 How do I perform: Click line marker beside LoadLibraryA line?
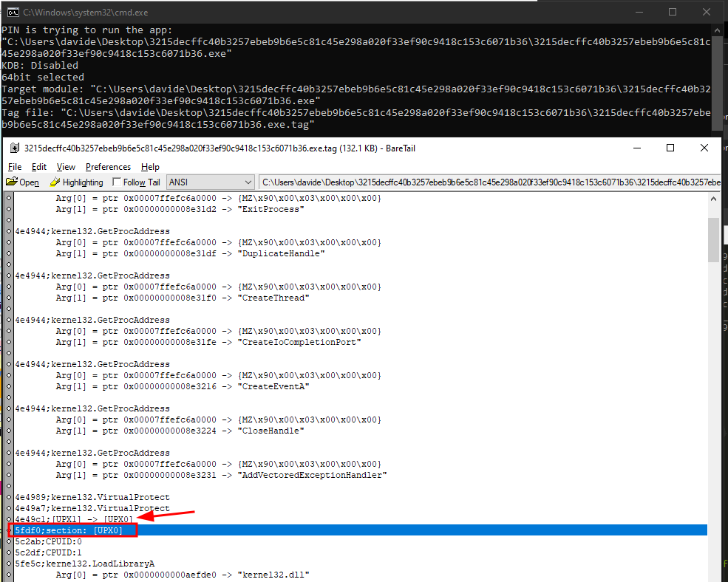pos(8,564)
